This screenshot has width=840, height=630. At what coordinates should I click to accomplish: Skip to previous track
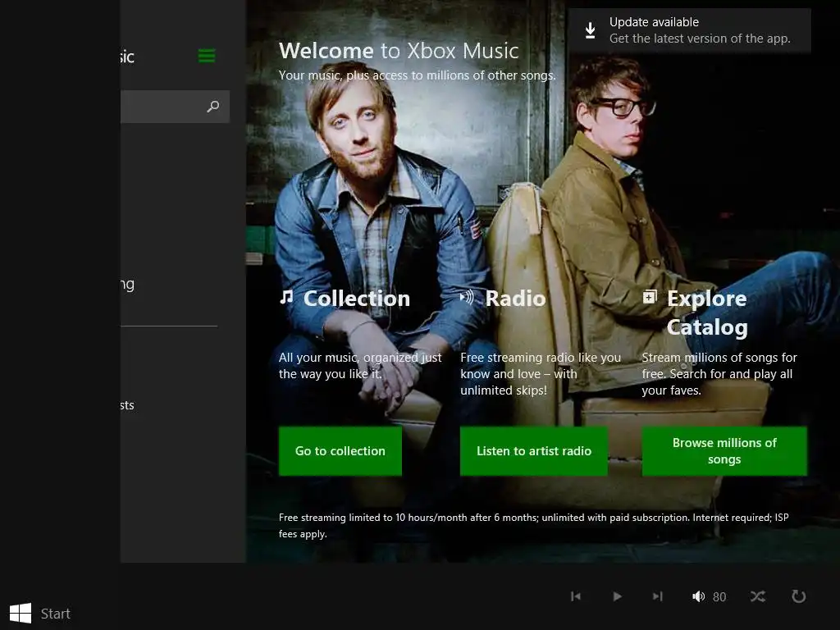click(x=576, y=596)
